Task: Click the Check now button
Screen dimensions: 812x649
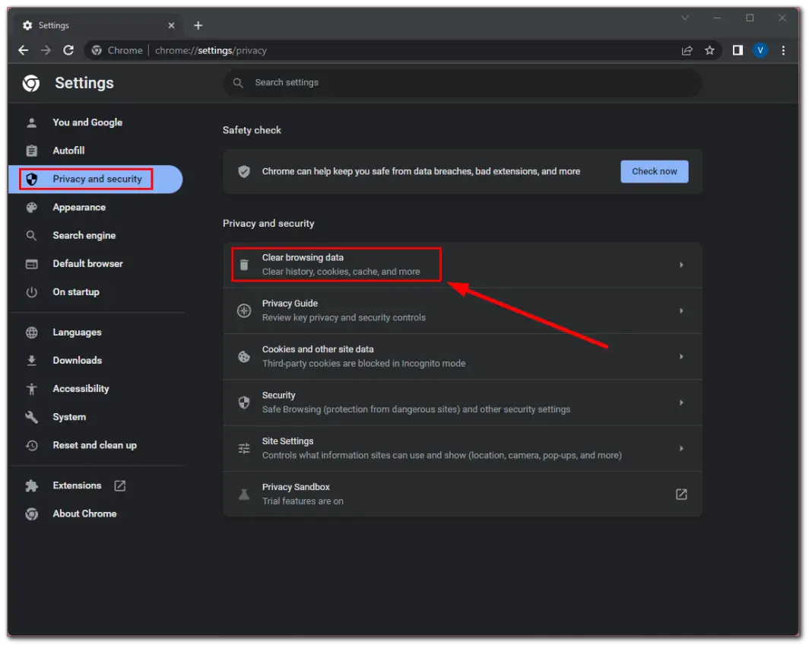Action: pos(654,171)
